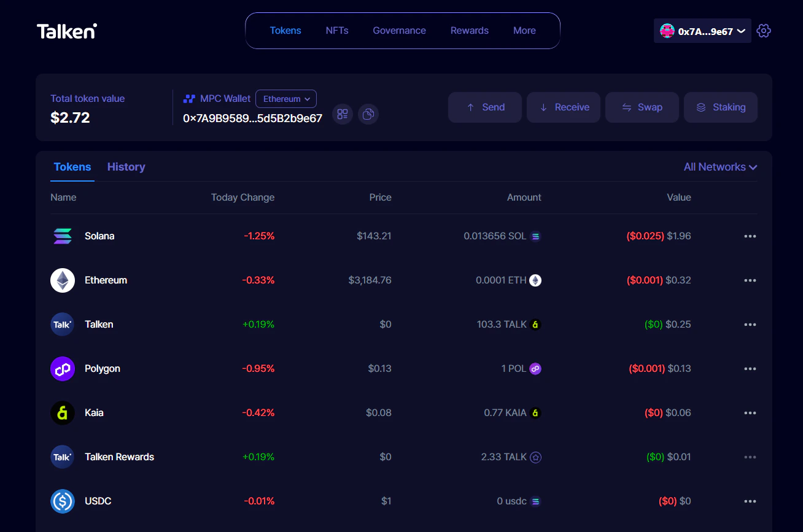Open the Rewards page
The height and width of the screenshot is (532, 803).
tap(470, 31)
